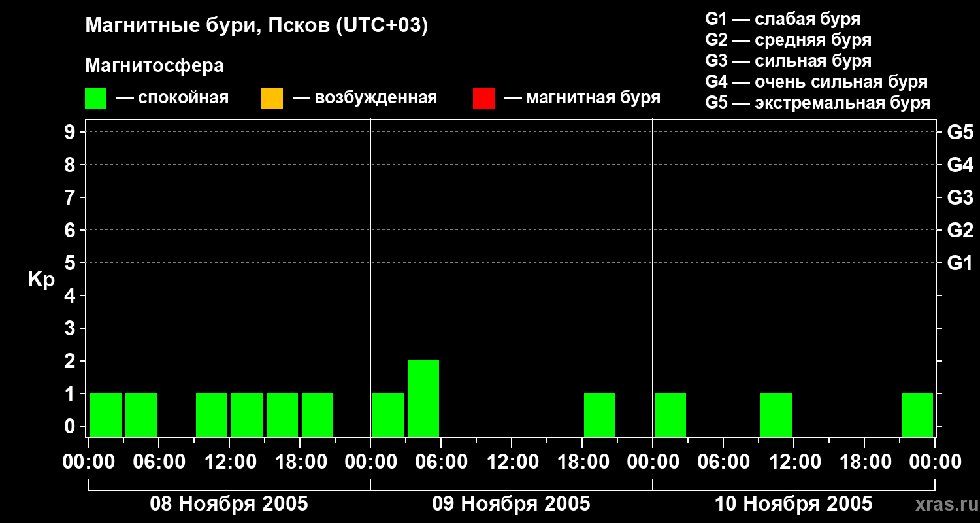This screenshot has height=523, width=980.
Task: Select the 15:00–18:00 bar on 08 Ноября
Action: click(282, 414)
